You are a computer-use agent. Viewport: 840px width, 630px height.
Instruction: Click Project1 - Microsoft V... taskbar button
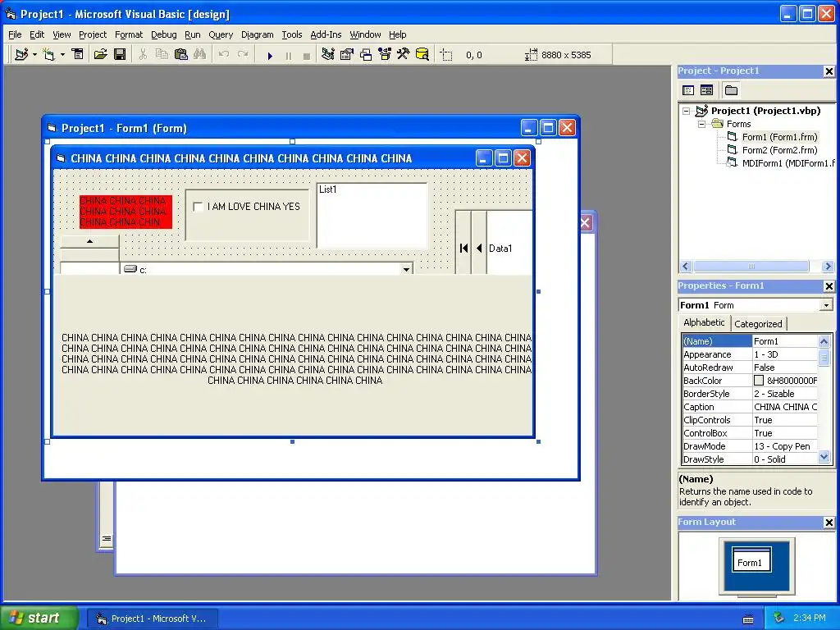click(x=152, y=619)
